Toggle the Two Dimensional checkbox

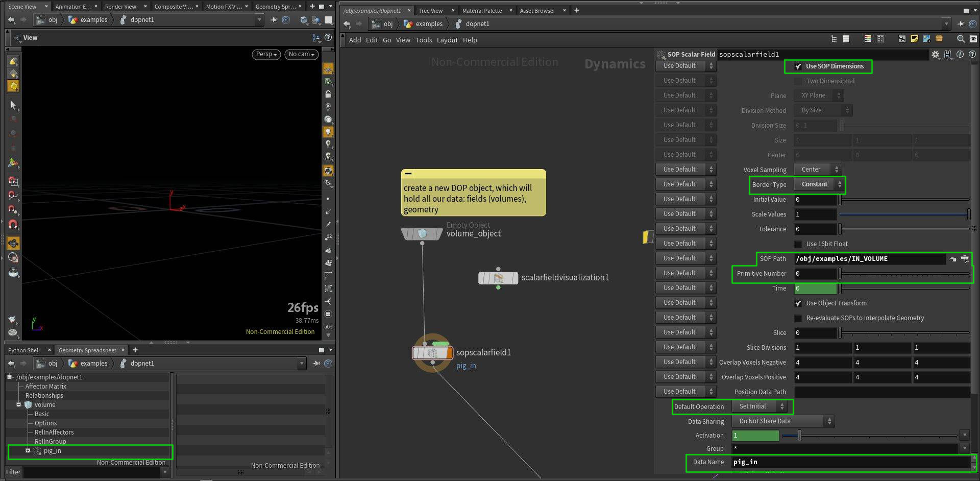tap(798, 81)
